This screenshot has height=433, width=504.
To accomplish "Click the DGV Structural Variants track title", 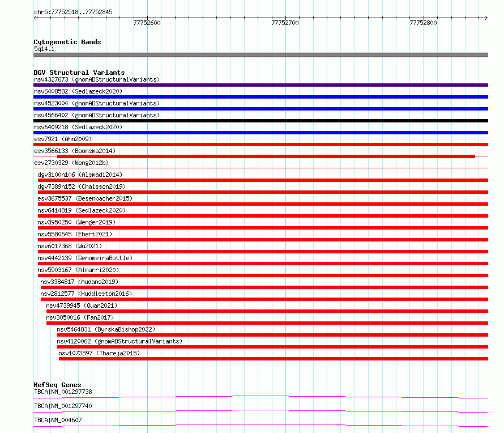I will tap(79, 73).
